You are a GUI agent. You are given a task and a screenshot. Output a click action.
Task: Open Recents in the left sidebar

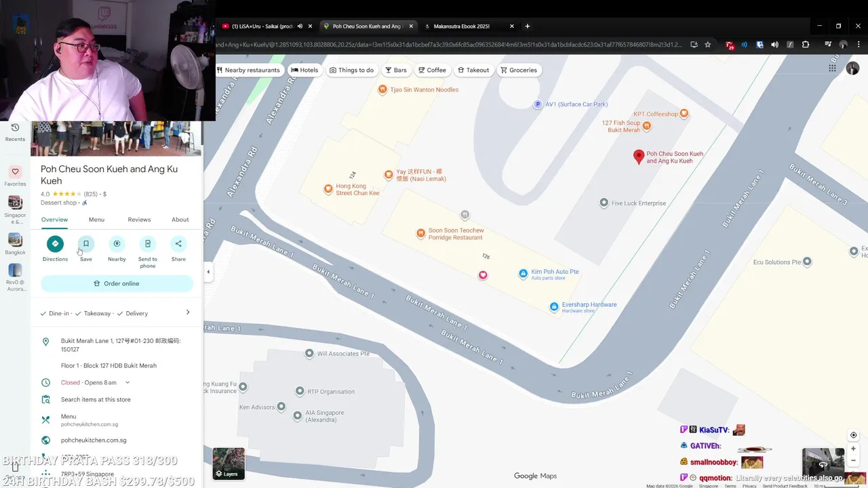pos(15,132)
